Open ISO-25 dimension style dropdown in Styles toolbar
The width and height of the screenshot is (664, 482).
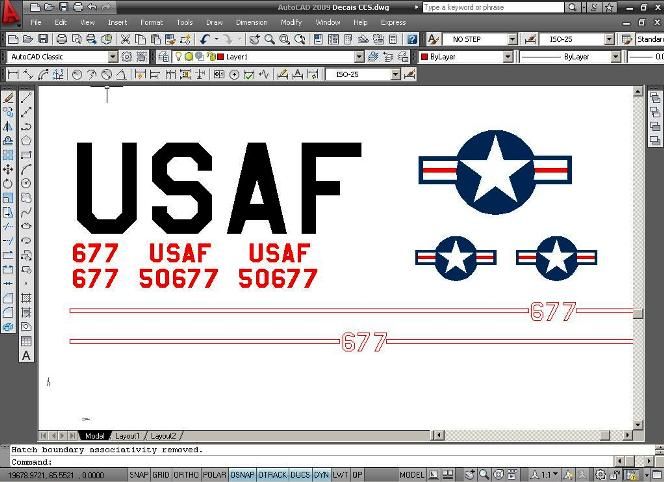point(609,39)
